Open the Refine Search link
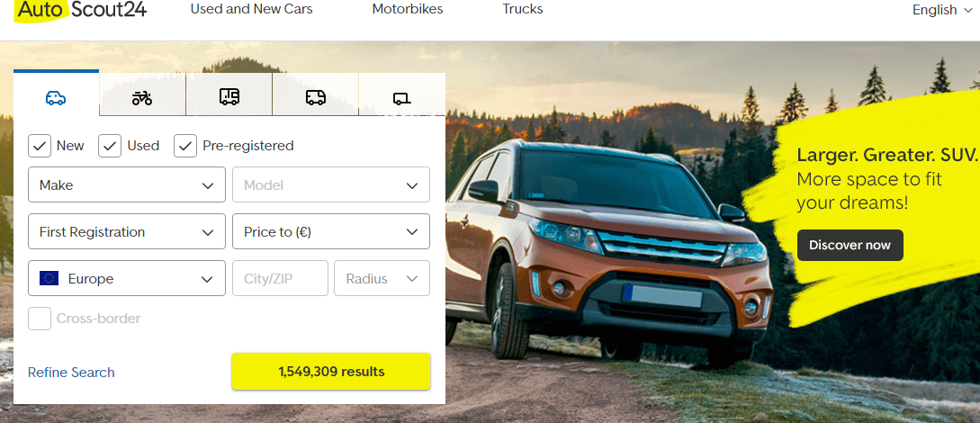 click(x=71, y=373)
